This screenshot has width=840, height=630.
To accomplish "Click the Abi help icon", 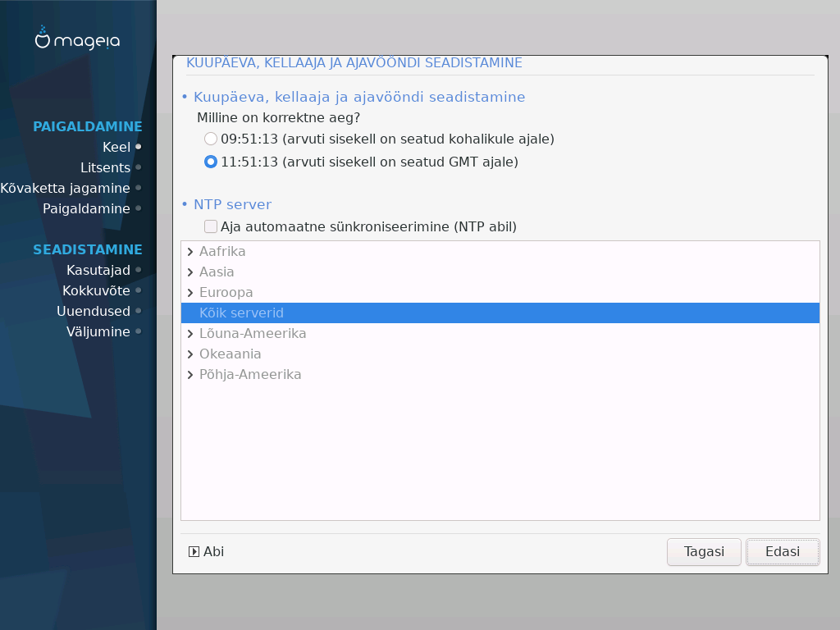I will click(194, 552).
